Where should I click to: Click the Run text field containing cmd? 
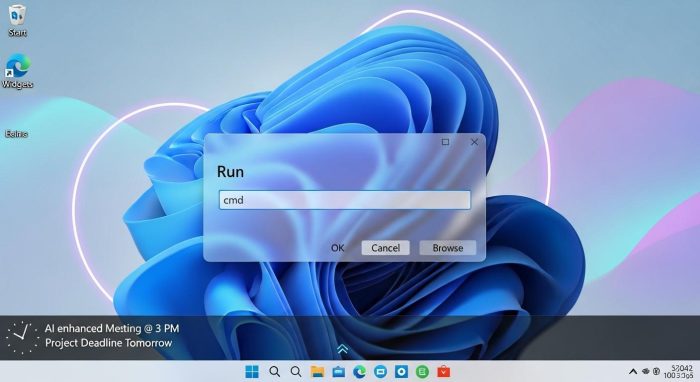pyautogui.click(x=345, y=200)
